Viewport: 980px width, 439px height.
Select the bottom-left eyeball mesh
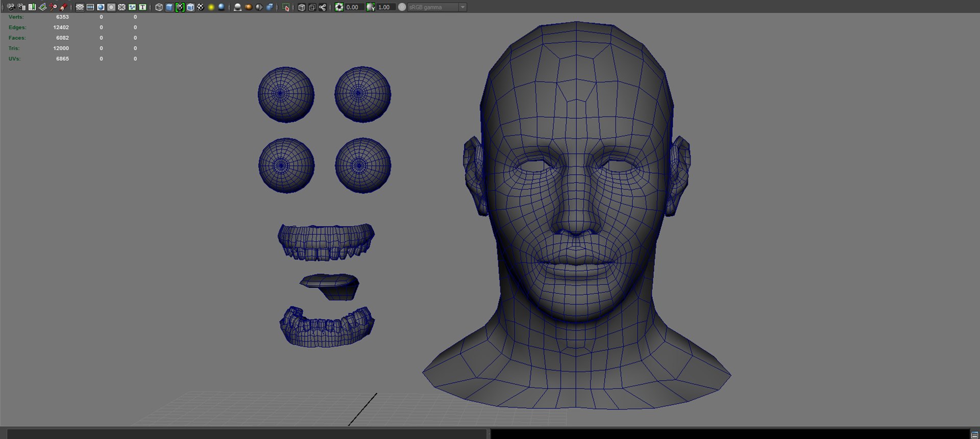tap(286, 165)
